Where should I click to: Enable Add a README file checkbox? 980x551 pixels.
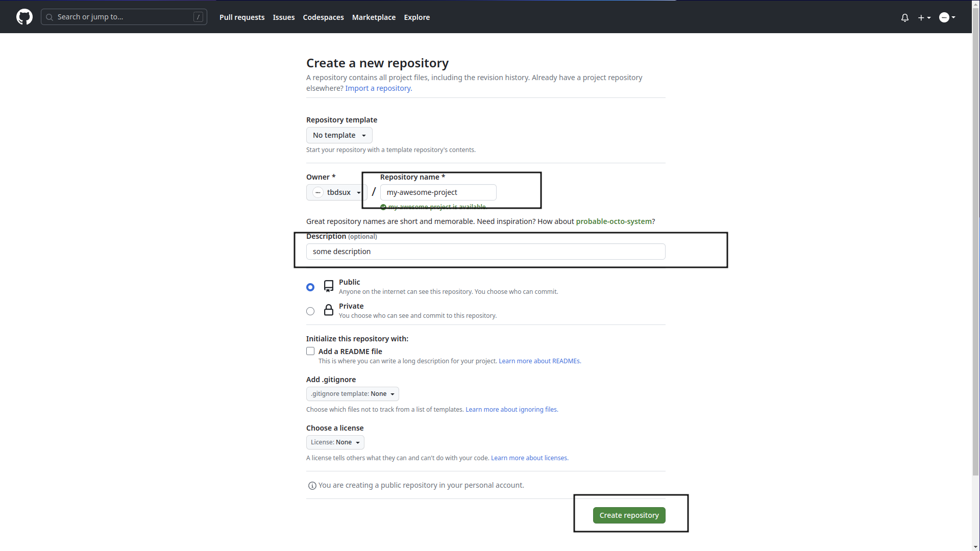[x=310, y=351]
